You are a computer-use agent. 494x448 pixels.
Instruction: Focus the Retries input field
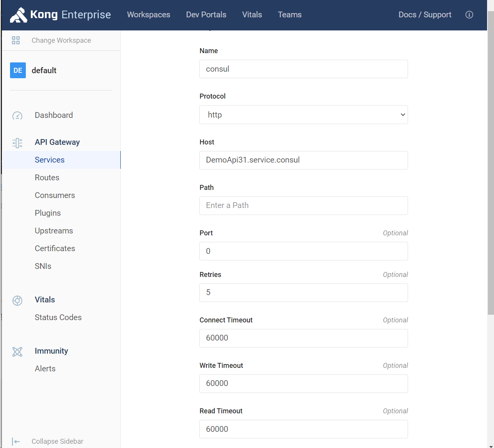point(303,293)
